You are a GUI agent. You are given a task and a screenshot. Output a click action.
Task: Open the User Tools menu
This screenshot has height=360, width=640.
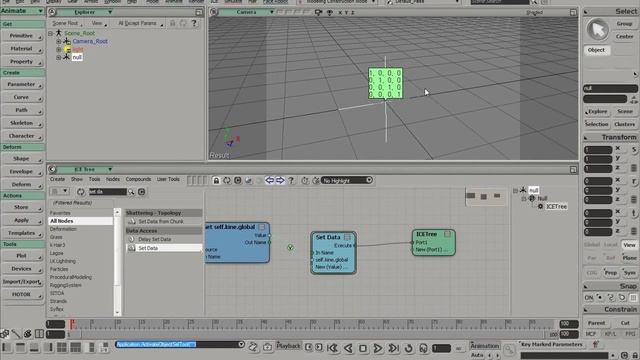pyautogui.click(x=168, y=179)
